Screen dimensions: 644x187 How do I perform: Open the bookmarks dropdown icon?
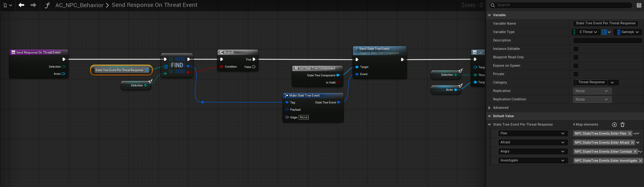pos(7,5)
